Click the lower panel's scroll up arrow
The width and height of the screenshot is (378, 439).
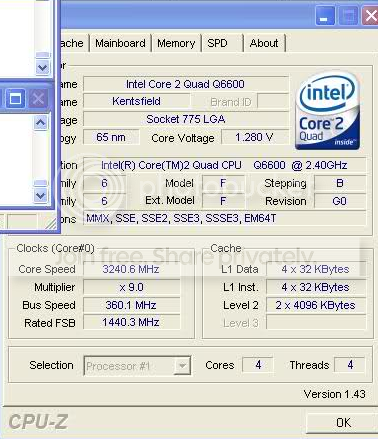tap(41, 123)
